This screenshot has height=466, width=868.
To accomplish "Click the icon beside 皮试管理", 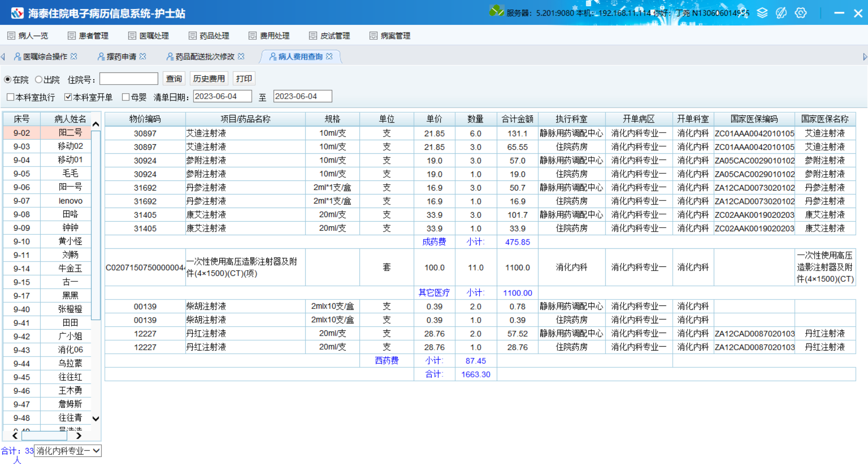I will [313, 36].
